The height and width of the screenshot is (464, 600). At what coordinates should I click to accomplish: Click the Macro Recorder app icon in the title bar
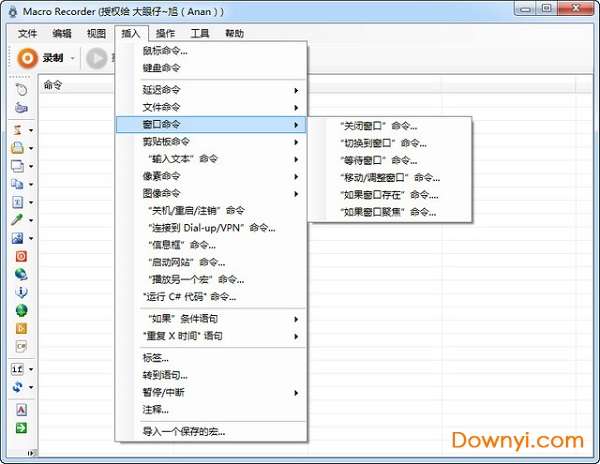tap(13, 11)
